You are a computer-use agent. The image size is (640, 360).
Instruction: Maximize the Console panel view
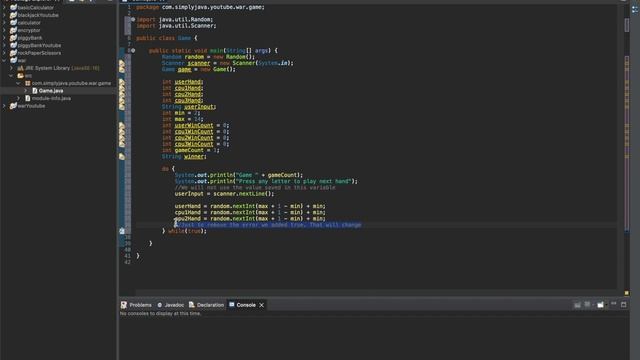(x=624, y=304)
